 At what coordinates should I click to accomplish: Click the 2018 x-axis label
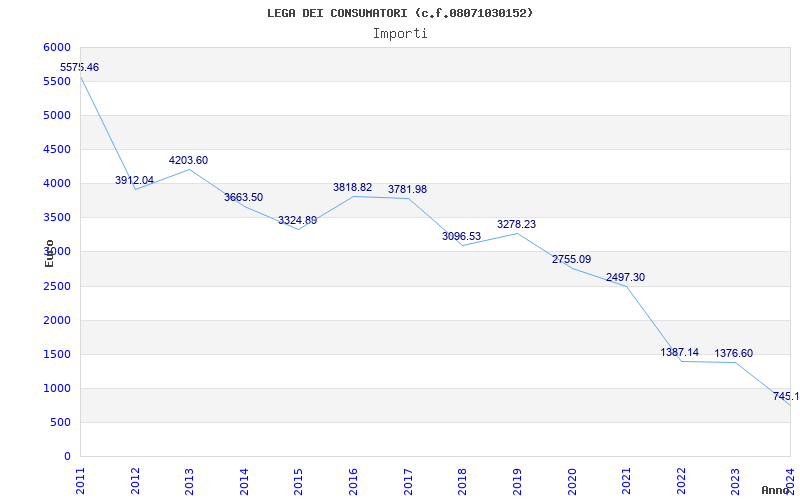pyautogui.click(x=462, y=481)
